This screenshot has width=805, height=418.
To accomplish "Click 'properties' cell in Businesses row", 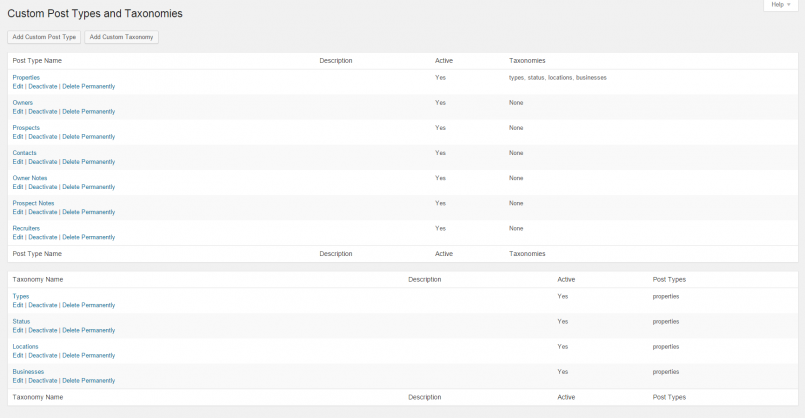I will [x=666, y=372].
